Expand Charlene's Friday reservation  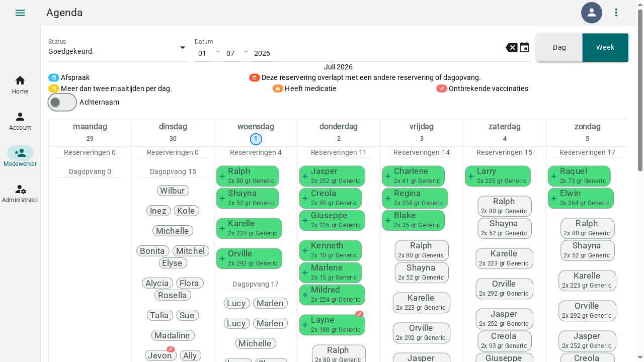413,176
